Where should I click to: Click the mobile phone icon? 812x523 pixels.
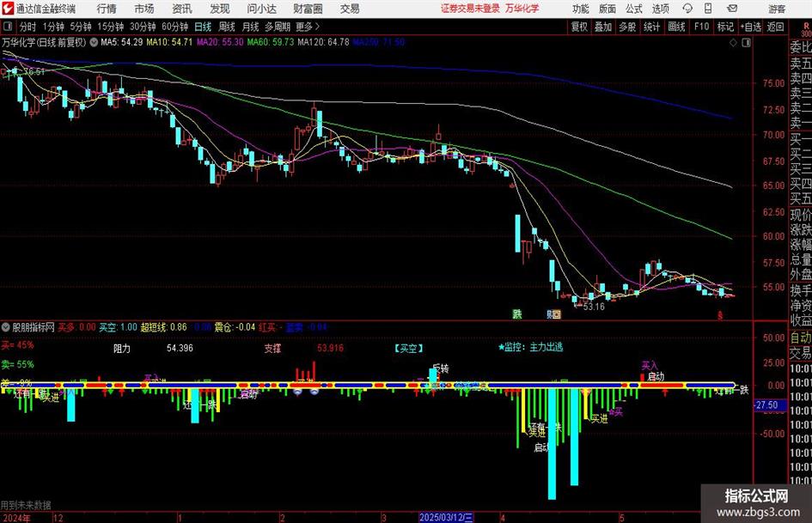click(708, 9)
